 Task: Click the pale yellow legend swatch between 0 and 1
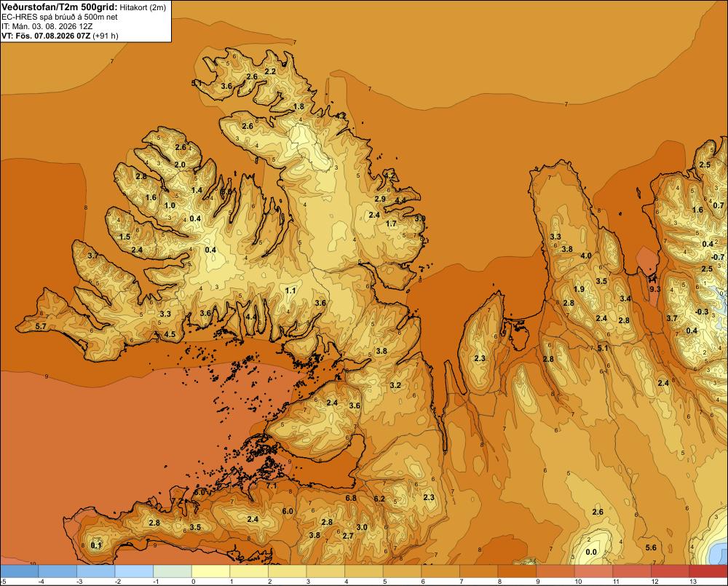pos(211,571)
